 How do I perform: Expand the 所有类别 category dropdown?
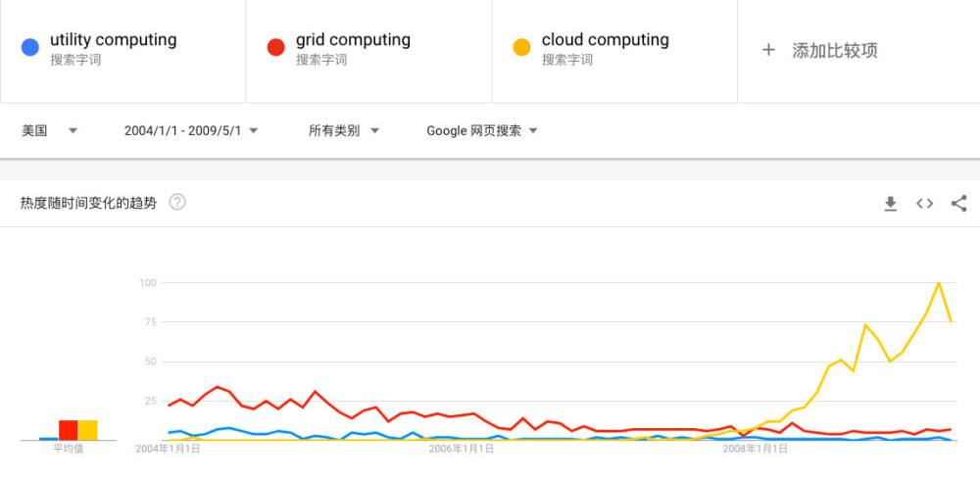click(x=344, y=130)
